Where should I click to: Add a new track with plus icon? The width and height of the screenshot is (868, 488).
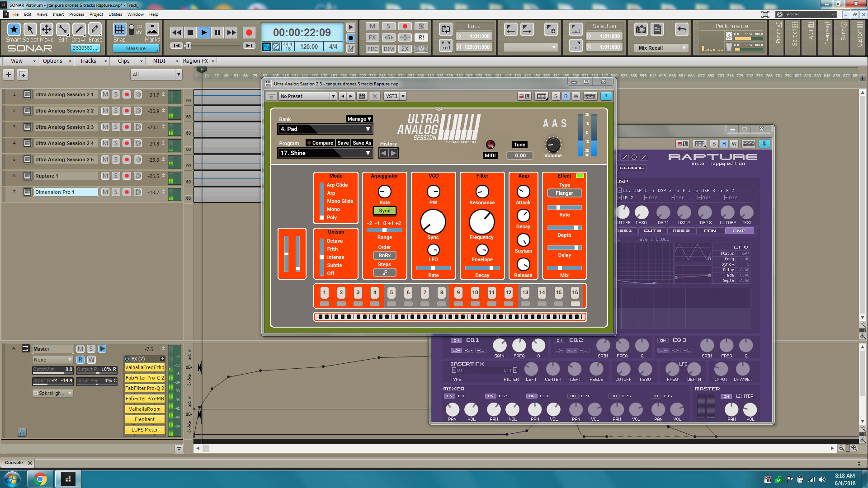click(x=9, y=75)
